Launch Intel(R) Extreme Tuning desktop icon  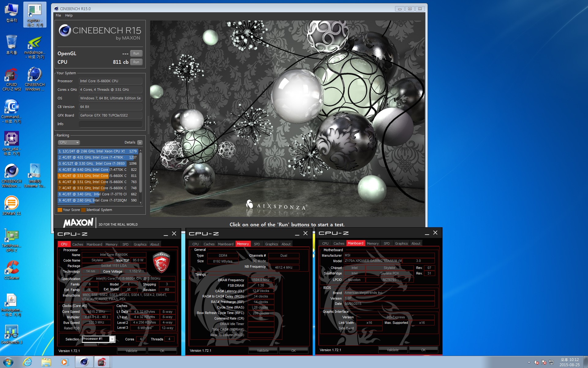[35, 176]
